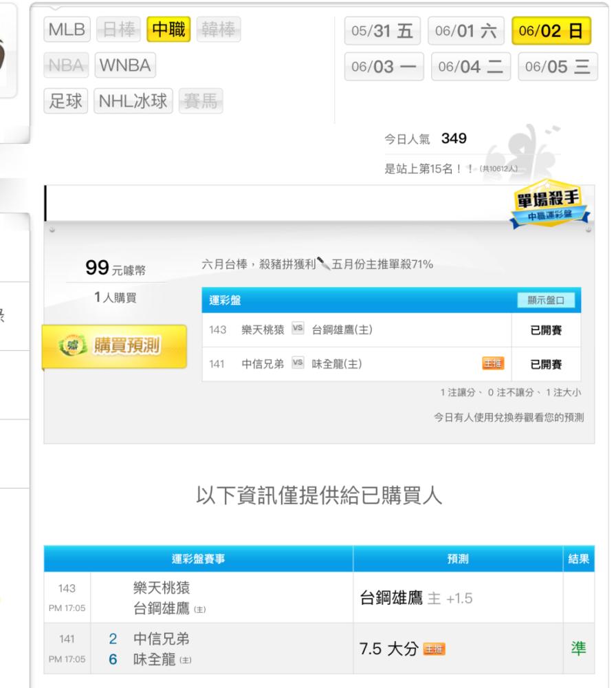Click the 運彩盤賽事 column header
The width and height of the screenshot is (616, 688).
[198, 559]
